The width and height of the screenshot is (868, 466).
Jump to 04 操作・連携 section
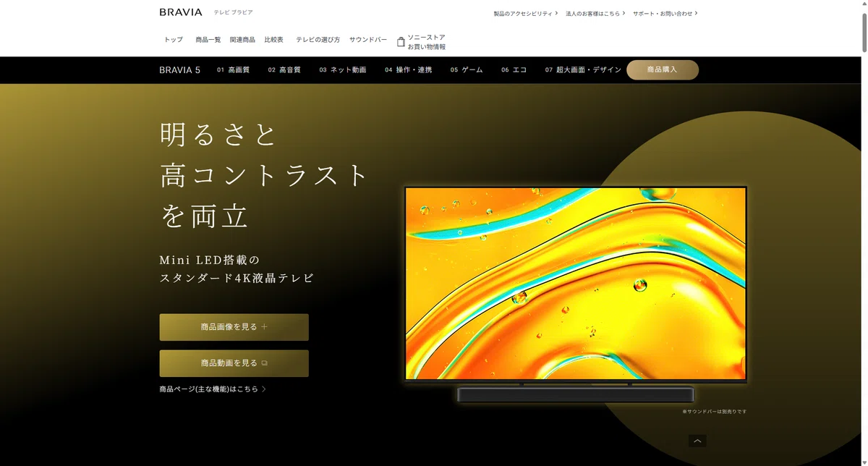(x=409, y=70)
